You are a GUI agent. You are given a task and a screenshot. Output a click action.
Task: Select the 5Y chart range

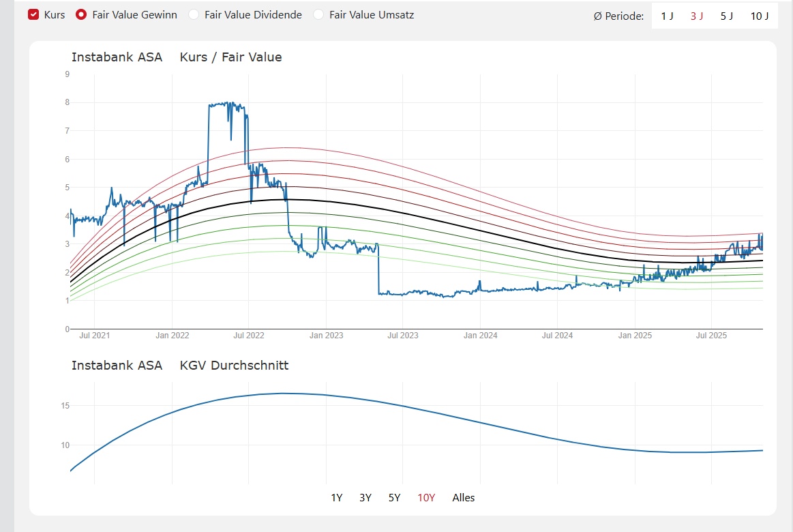(394, 497)
